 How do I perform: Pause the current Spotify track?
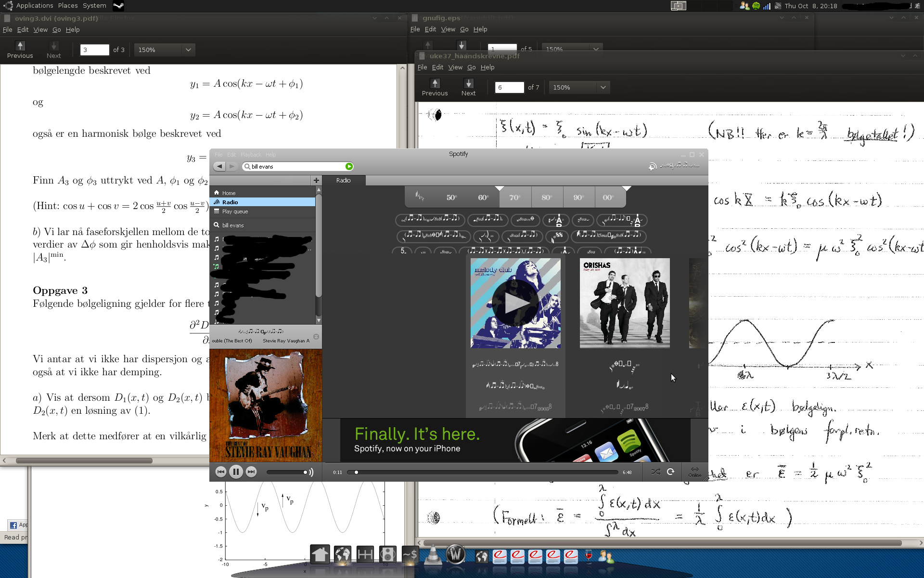(x=236, y=472)
